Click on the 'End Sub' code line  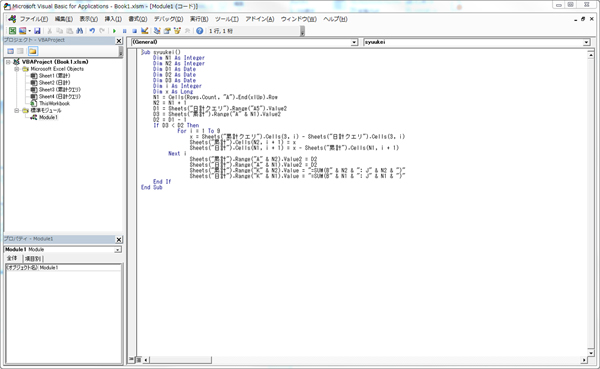click(152, 187)
